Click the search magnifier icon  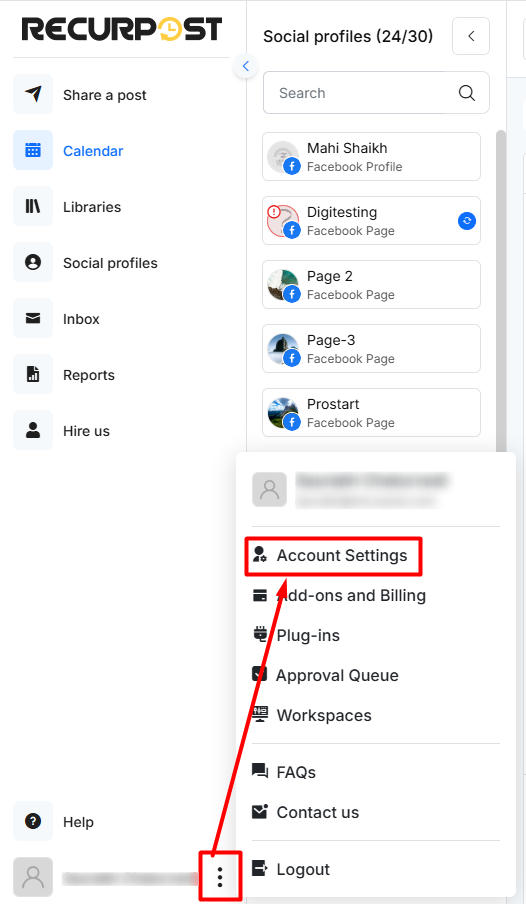click(x=467, y=93)
